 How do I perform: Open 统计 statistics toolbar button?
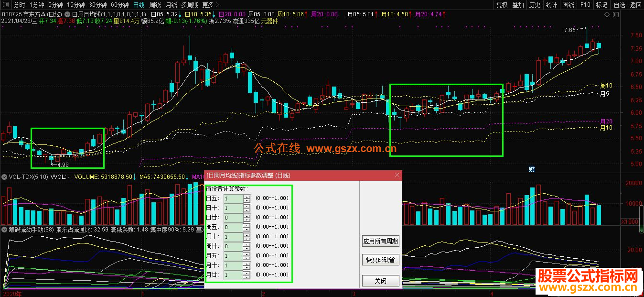point(551,5)
